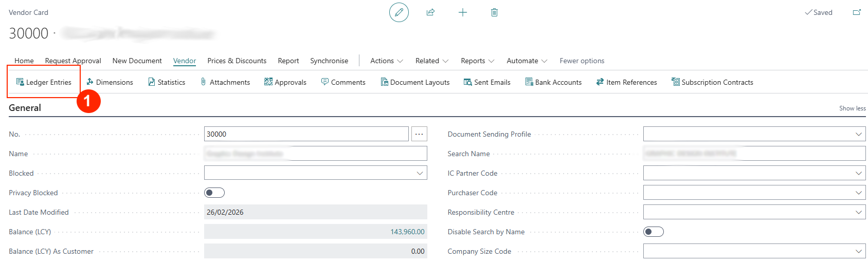Screen dimensions: 868x263
Task: Click Fewer options button
Action: click(x=582, y=61)
